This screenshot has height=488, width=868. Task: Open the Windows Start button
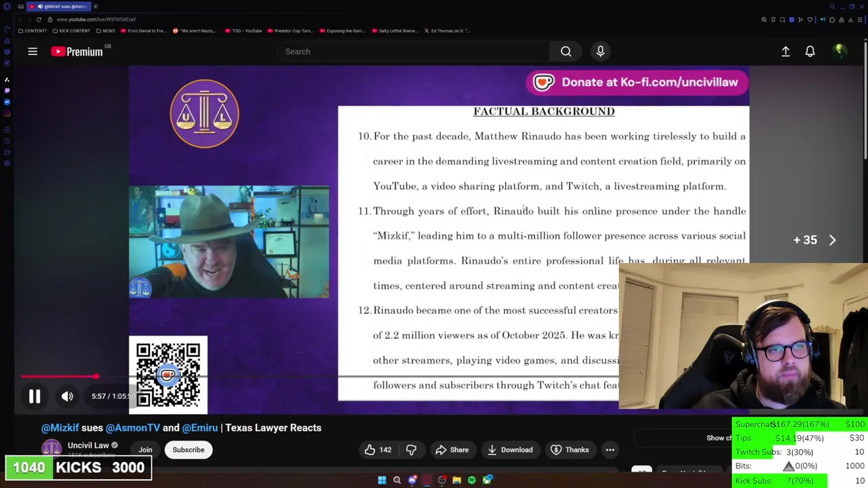(x=382, y=480)
